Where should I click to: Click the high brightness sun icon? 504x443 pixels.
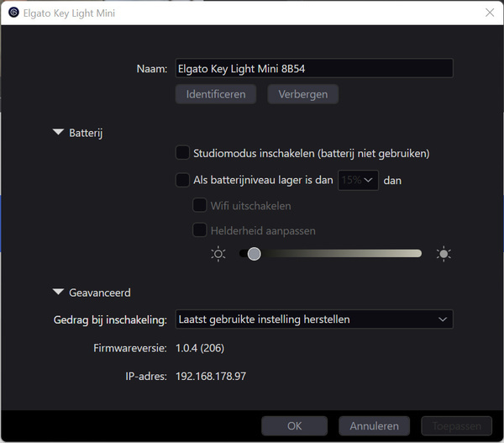[444, 254]
